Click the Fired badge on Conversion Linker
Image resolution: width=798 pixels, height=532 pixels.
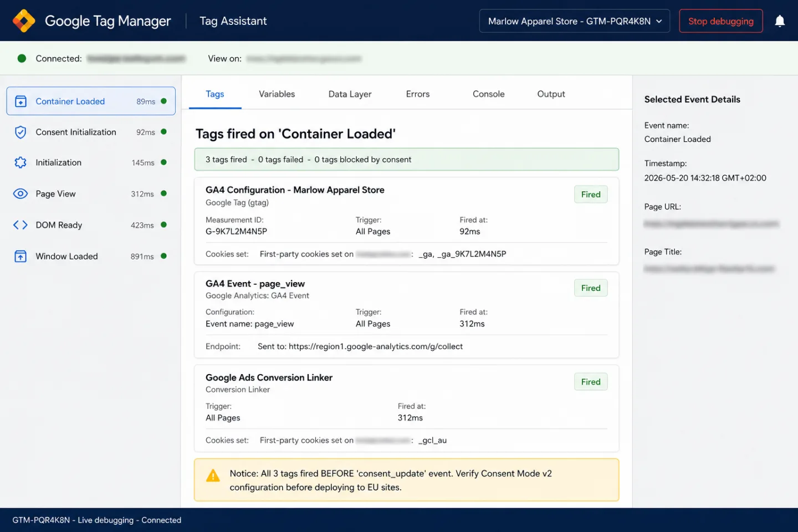591,382
